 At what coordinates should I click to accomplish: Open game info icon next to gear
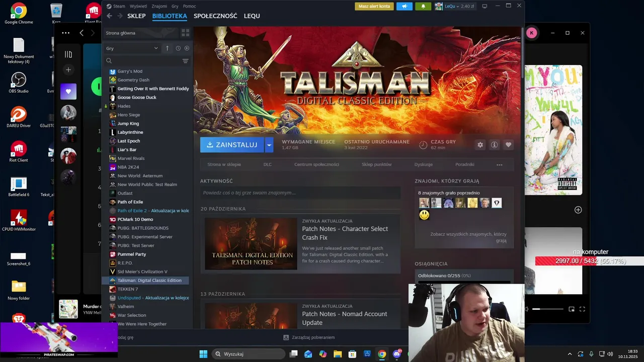click(x=494, y=145)
